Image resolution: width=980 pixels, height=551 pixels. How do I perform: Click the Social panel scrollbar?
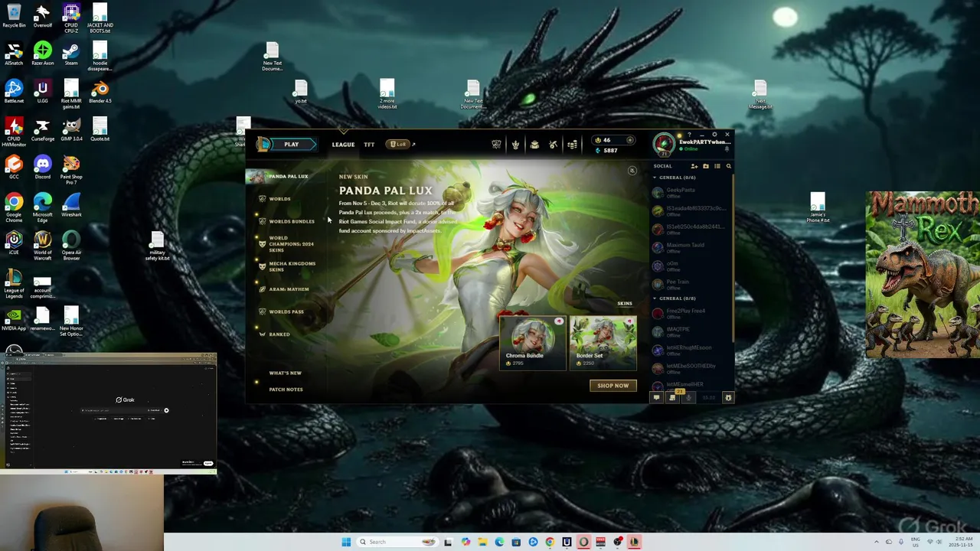pyautogui.click(x=733, y=258)
